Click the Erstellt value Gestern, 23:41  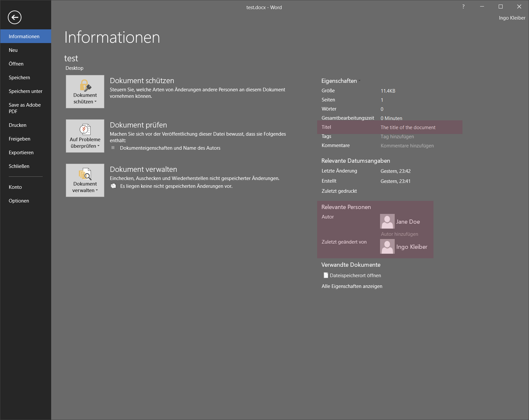(x=395, y=181)
